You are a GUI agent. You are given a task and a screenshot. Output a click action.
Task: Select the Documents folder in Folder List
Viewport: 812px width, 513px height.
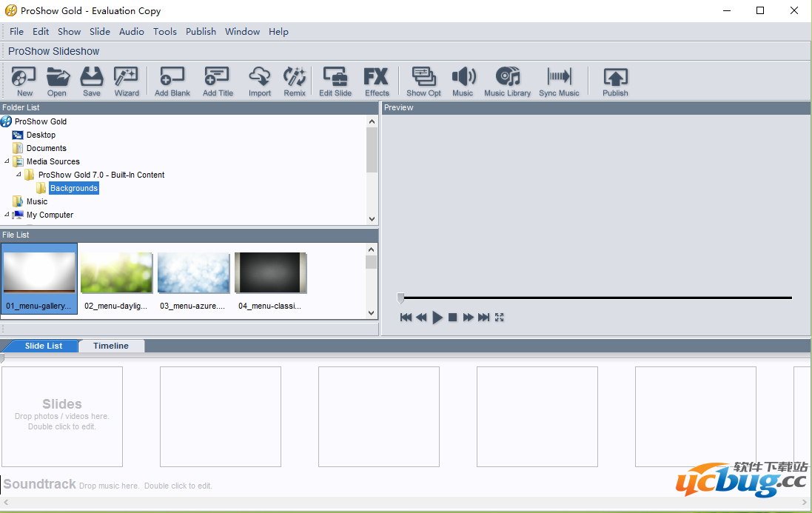tap(46, 148)
